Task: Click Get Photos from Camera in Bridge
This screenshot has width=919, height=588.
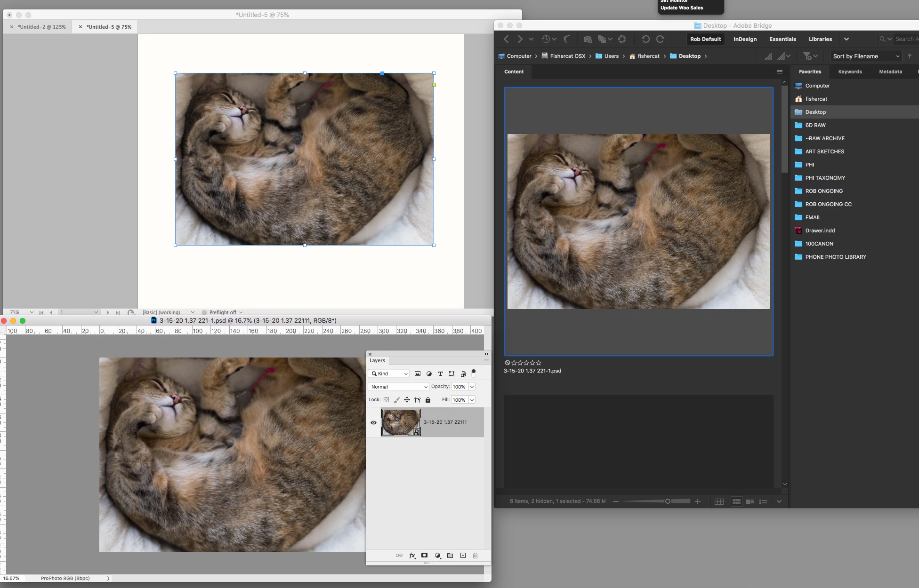Action: pyautogui.click(x=587, y=39)
